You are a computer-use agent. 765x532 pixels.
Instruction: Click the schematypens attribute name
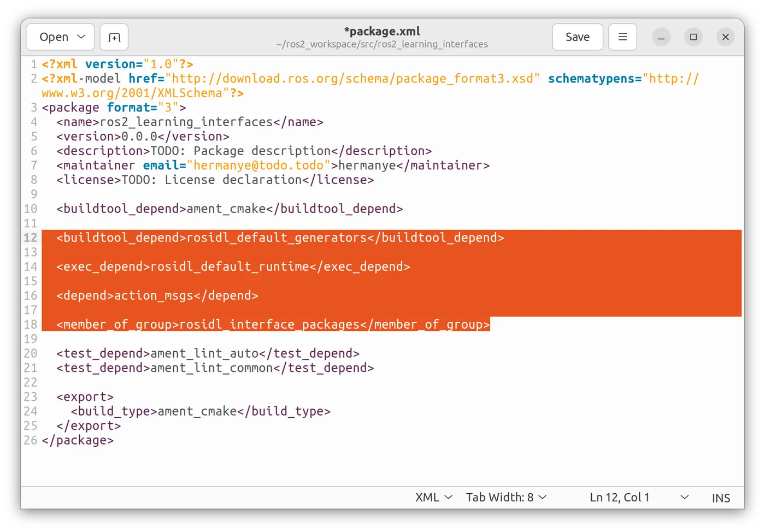click(x=591, y=79)
